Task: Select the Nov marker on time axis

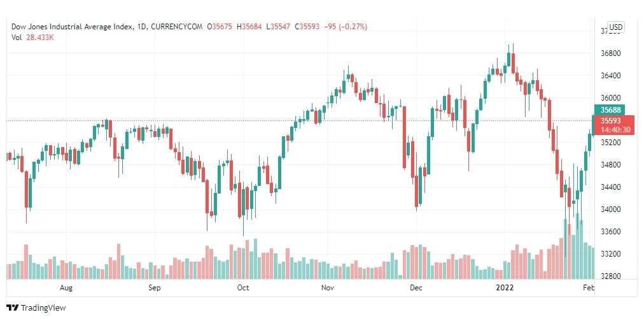Action: coord(327,288)
